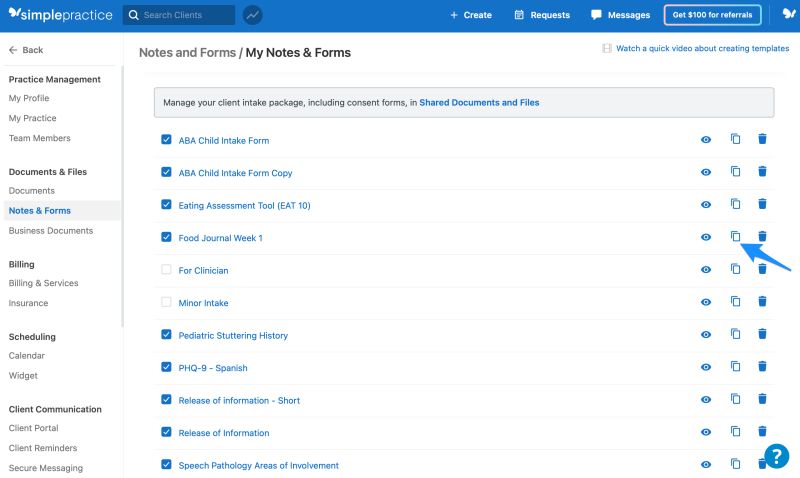800x478 pixels.
Task: Delete the Release of Information form
Action: pos(762,432)
